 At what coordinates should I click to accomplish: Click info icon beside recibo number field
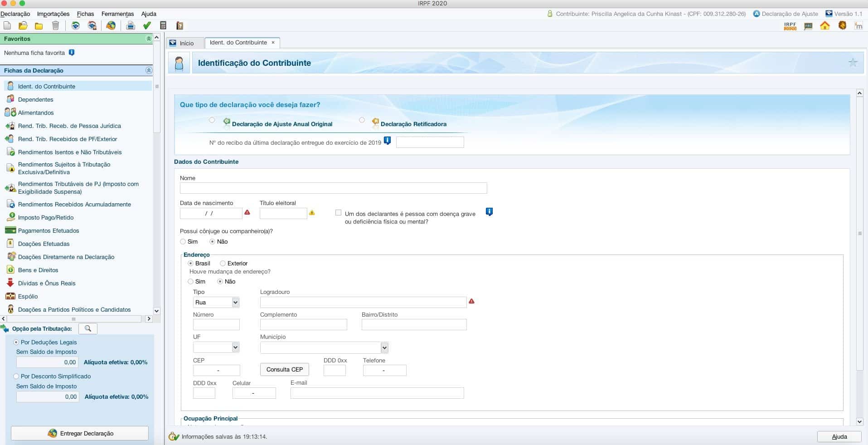point(387,141)
